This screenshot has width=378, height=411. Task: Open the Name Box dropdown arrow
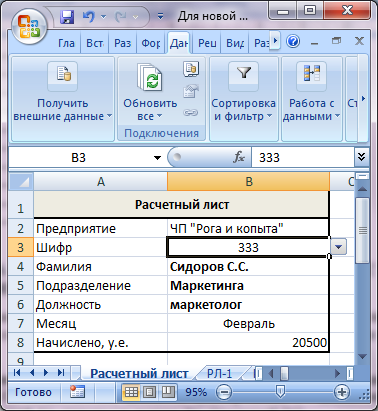point(157,158)
